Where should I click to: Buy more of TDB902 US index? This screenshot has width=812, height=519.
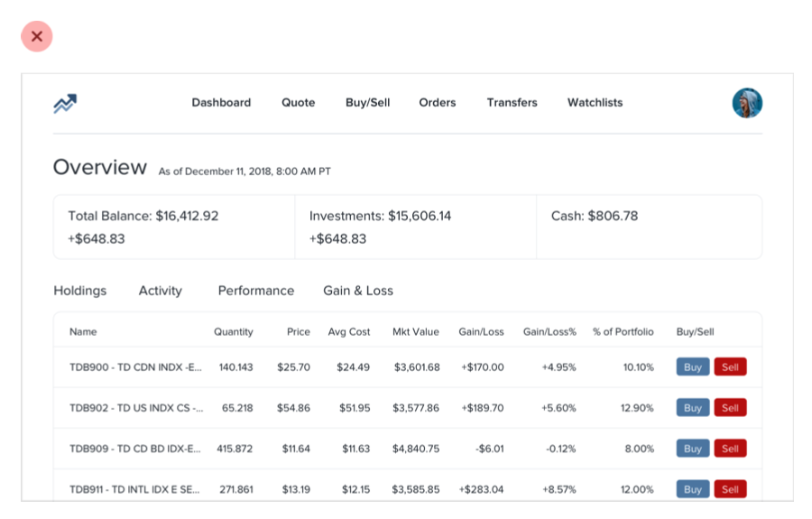(692, 408)
